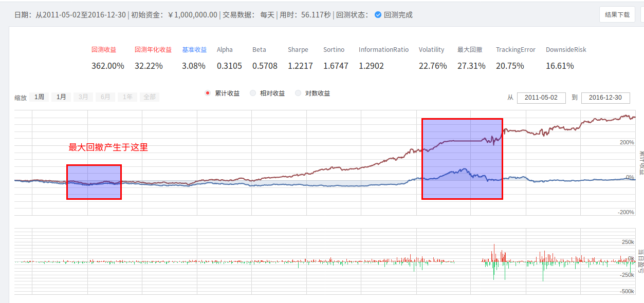The width and height of the screenshot is (644, 303).
Task: Click the blue 回测完成 check icon
Action: tap(378, 14)
